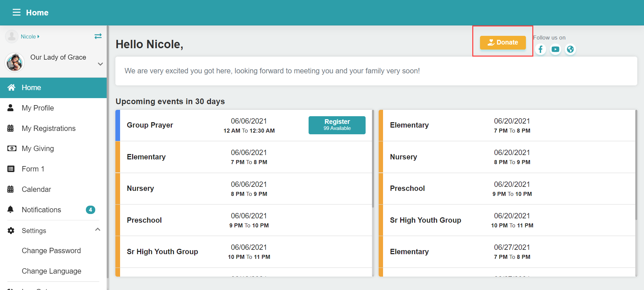The width and height of the screenshot is (644, 290).
Task: Click the Facebook follow icon
Action: point(540,50)
